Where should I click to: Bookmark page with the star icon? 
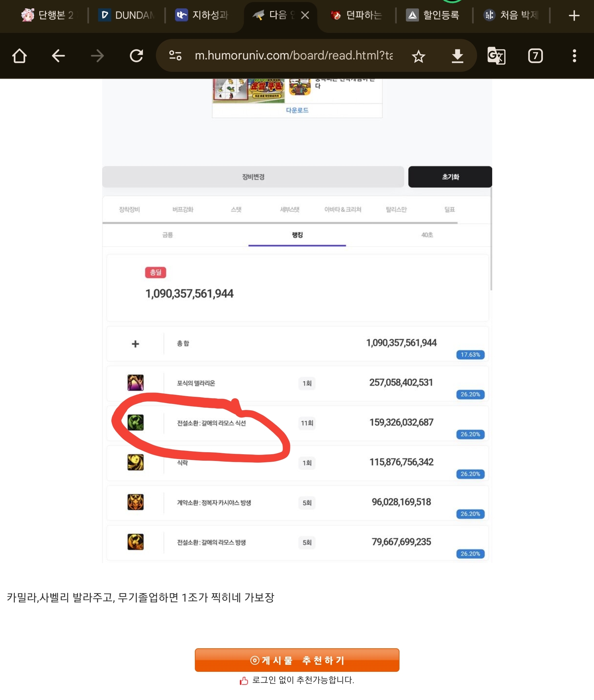pos(418,56)
